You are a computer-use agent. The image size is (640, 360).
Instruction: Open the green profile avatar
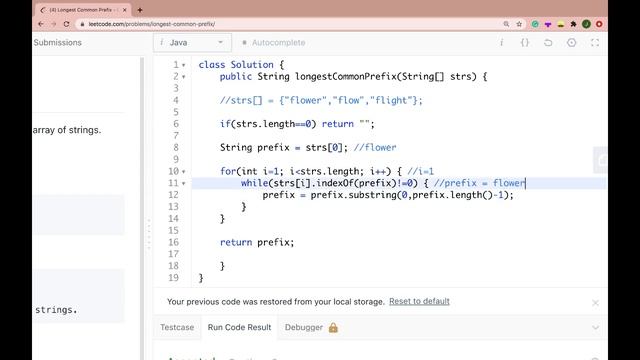[586, 24]
